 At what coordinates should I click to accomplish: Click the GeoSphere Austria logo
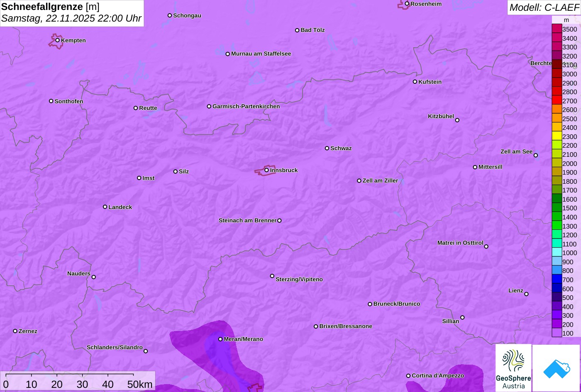tap(513, 368)
